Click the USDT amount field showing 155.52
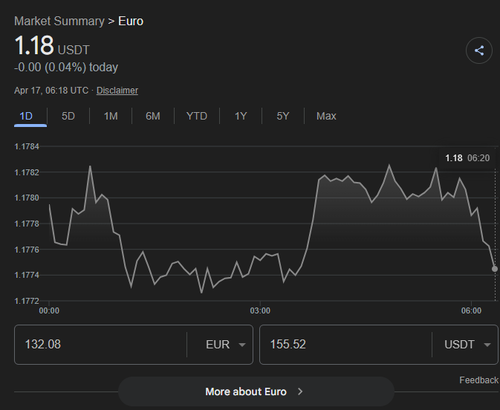The height and width of the screenshot is (410, 500). (345, 345)
